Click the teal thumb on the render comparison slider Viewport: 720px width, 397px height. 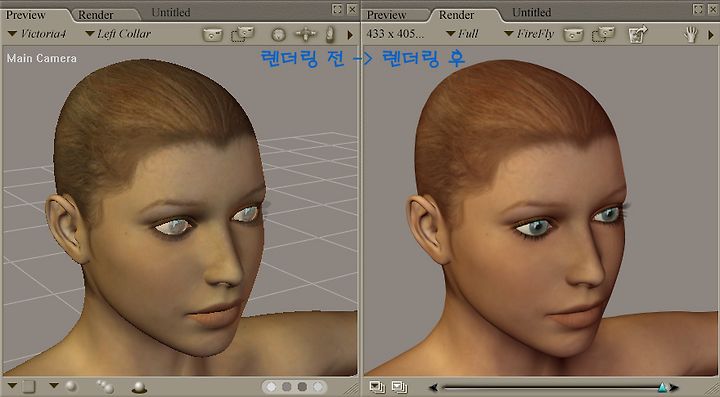coord(662,388)
